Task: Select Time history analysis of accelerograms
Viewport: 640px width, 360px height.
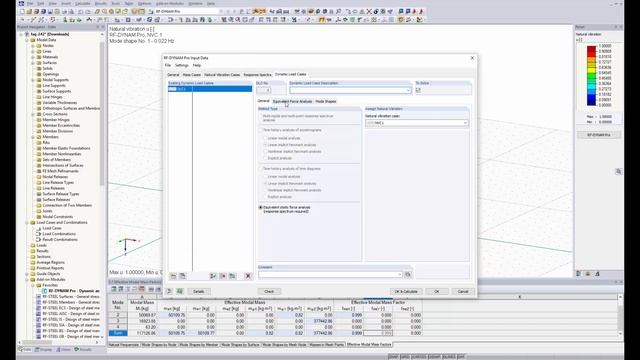Action: [x=260, y=130]
